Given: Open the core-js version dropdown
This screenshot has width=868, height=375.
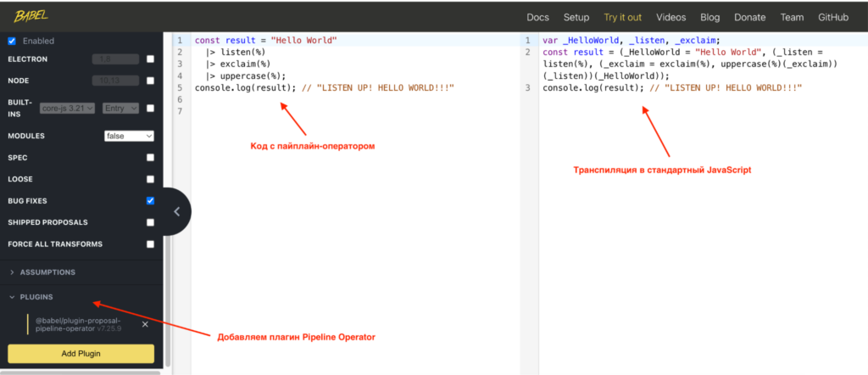Looking at the screenshot, I should [x=68, y=108].
